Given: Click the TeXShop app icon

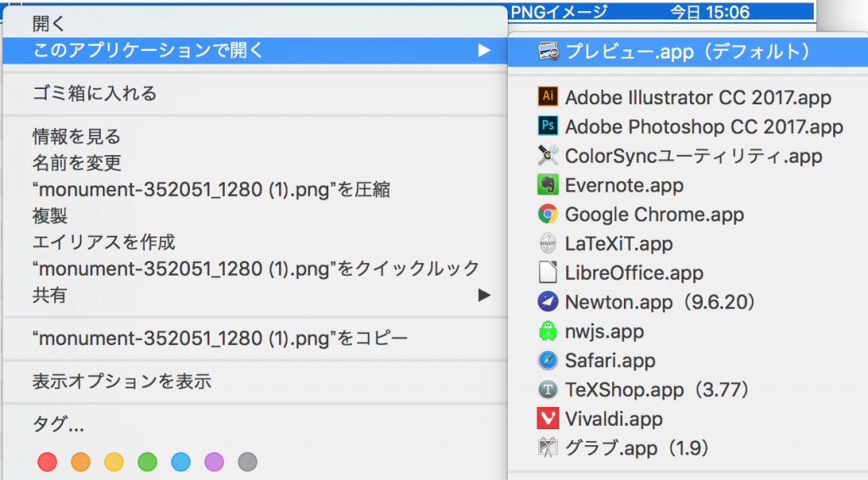Looking at the screenshot, I should (548, 389).
